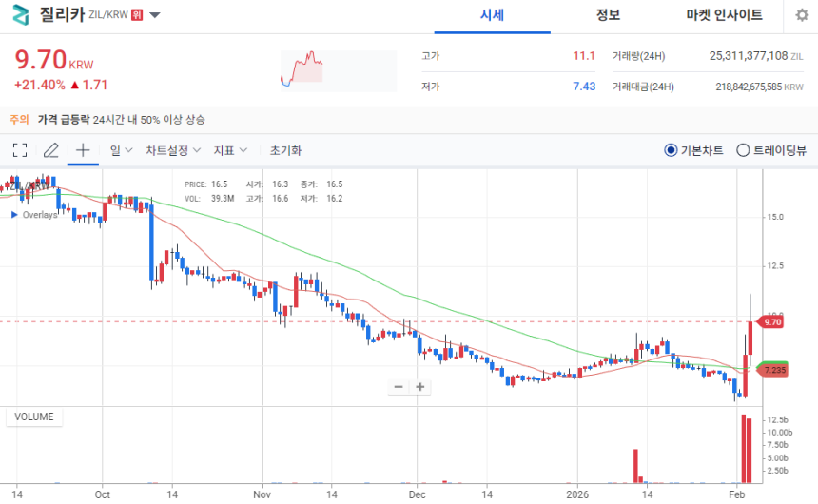Click the 고가 value 11.1
The width and height of the screenshot is (818, 504).
tap(584, 56)
